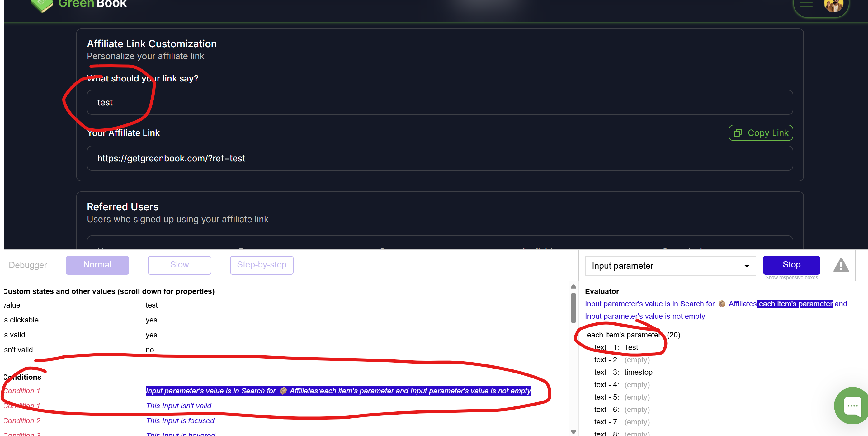
Task: Click the 'Your Affiliate Link' label
Action: [x=123, y=133]
